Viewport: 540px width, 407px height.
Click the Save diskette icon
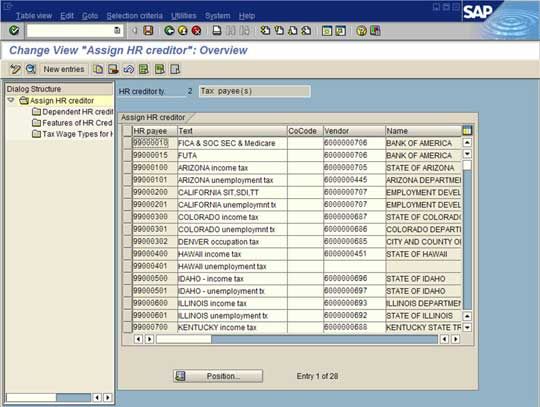click(x=148, y=31)
